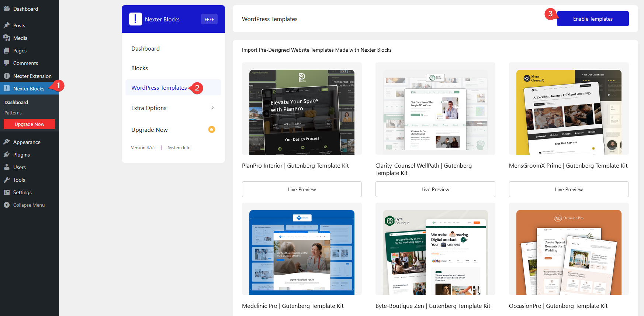Click the Medclinic Pro template title
Screen dimensions: 644x316
pos(293,306)
